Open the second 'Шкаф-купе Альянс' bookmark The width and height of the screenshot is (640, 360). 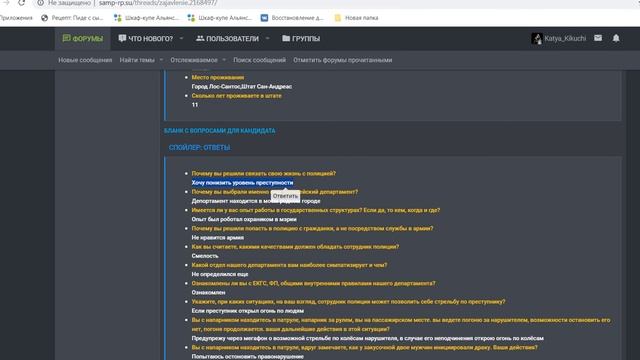(x=220, y=18)
